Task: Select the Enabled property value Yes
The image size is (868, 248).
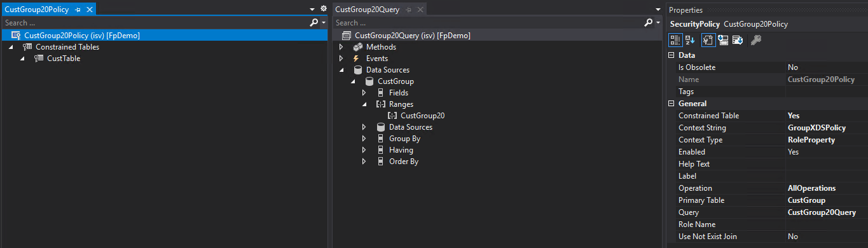Action: pyautogui.click(x=826, y=152)
